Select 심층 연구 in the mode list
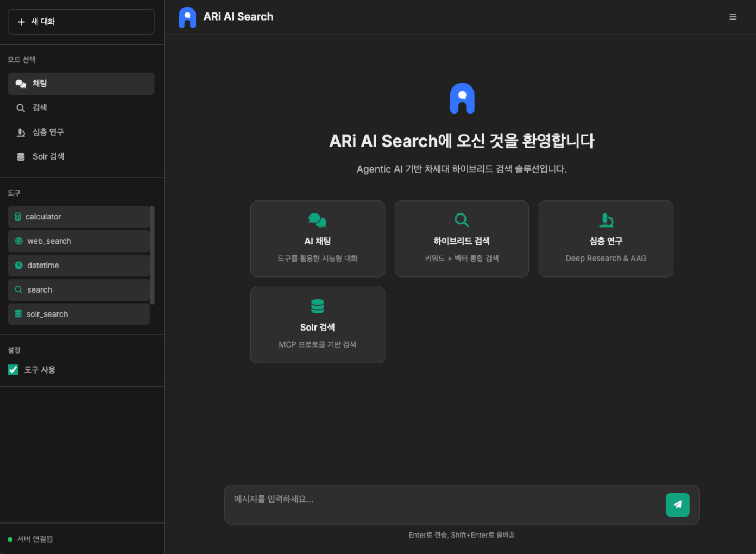The image size is (756, 554). click(80, 132)
